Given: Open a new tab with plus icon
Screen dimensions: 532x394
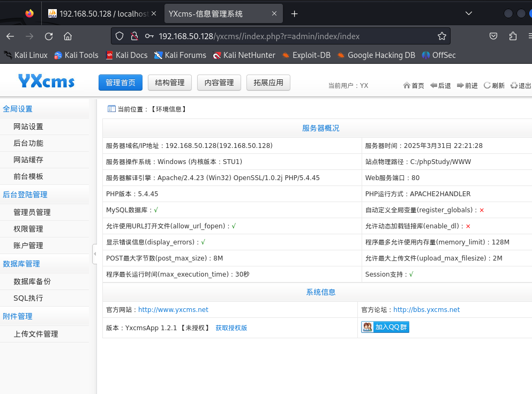Looking at the screenshot, I should coord(295,13).
